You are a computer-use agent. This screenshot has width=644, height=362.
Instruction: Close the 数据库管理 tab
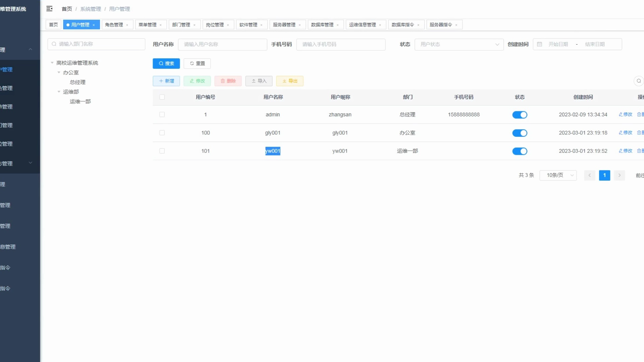click(x=337, y=25)
